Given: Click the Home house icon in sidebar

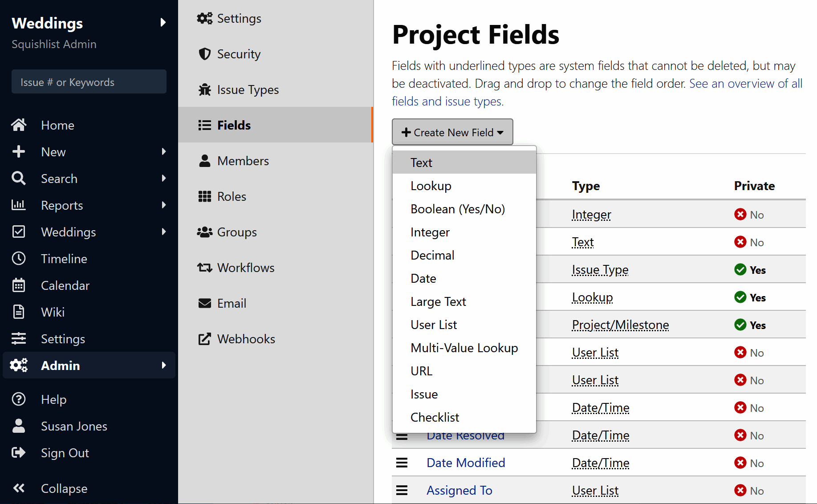Looking at the screenshot, I should [x=19, y=125].
